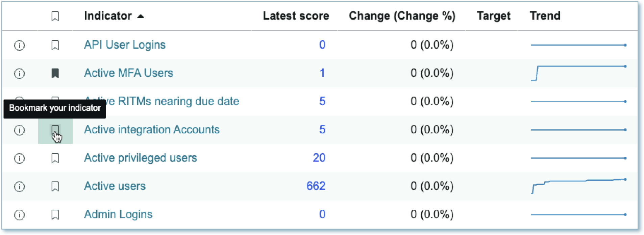This screenshot has width=644, height=235.
Task: Show info for Active integration Accounts
Action: (19, 130)
